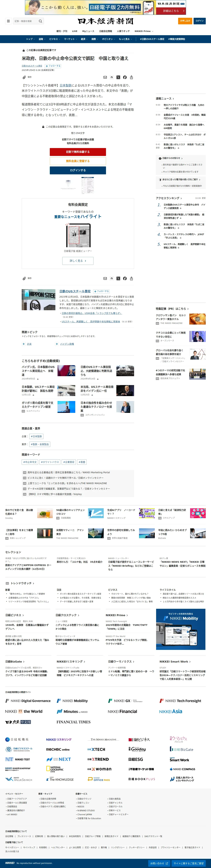This screenshot has height=868, width=211.
Task: Expand the 経済 navigation dropdown
Action: [84, 39]
